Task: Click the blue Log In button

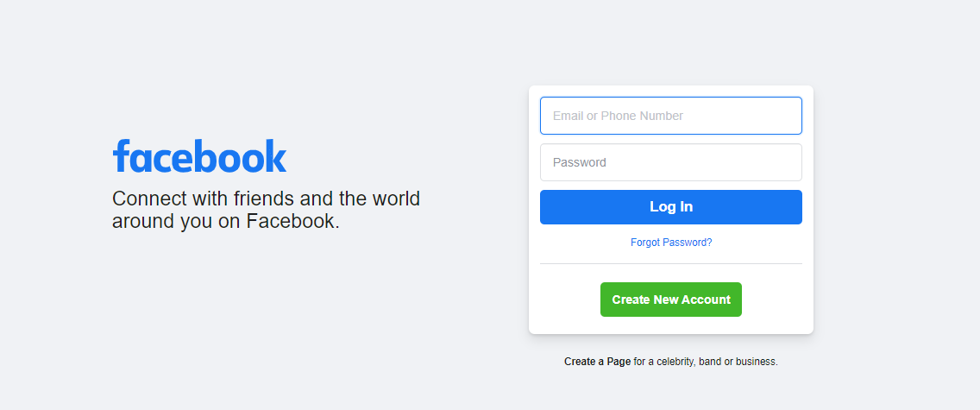Action: point(670,207)
